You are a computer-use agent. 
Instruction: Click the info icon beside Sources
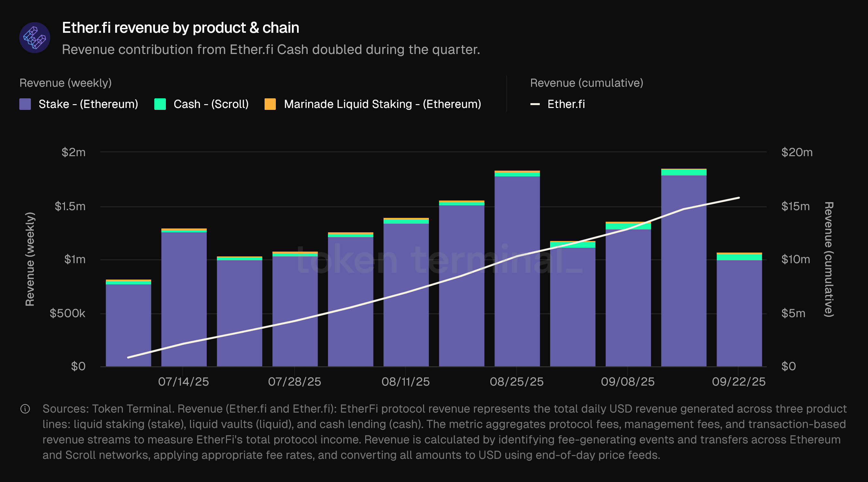click(25, 409)
